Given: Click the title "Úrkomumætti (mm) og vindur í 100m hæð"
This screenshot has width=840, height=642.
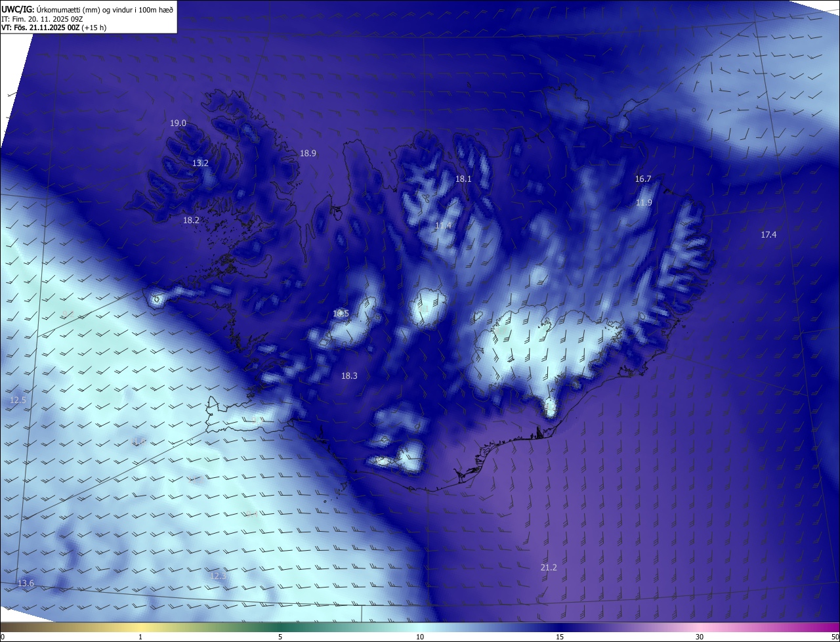Looking at the screenshot, I should 105,9.
